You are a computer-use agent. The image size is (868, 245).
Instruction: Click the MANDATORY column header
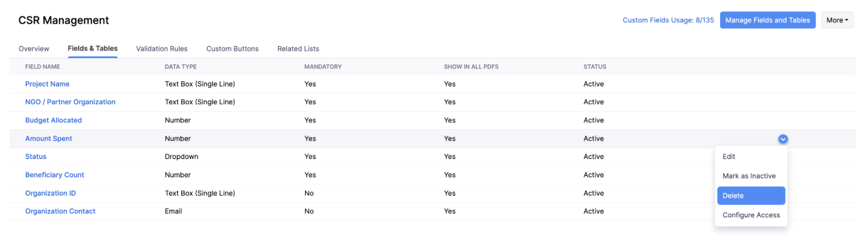323,67
